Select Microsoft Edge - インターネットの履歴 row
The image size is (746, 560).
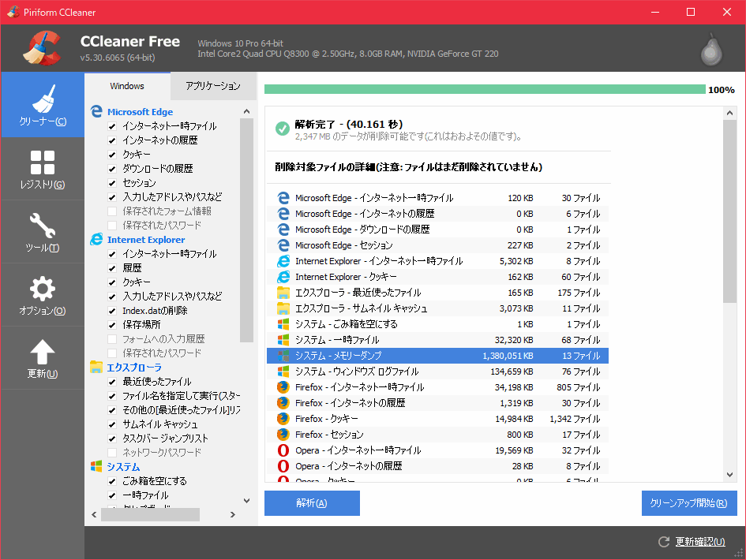tap(437, 214)
